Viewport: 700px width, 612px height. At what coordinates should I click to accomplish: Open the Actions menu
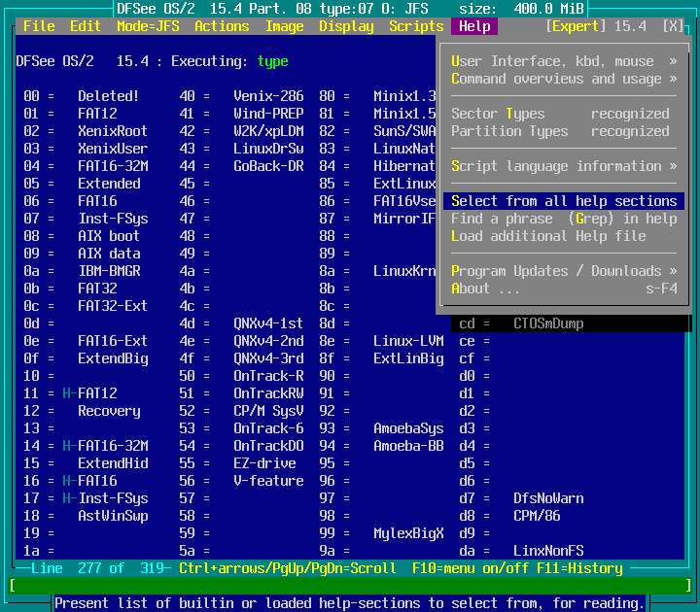[222, 26]
